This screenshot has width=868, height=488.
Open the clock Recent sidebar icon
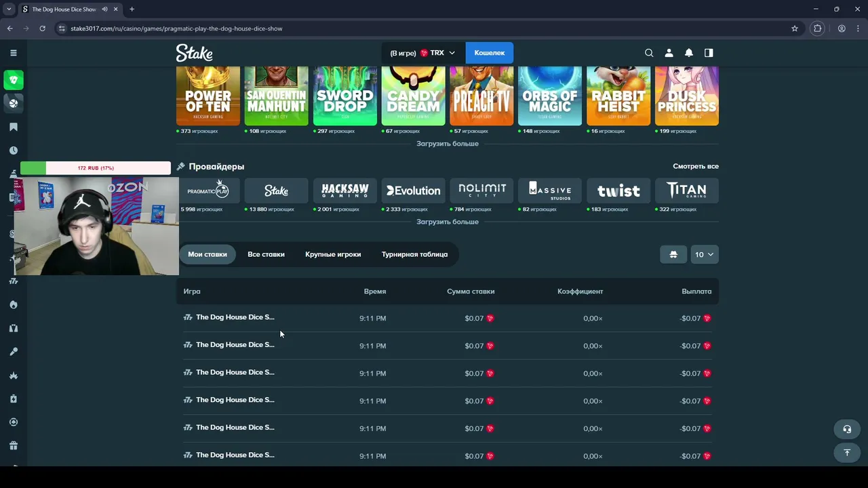pos(13,150)
